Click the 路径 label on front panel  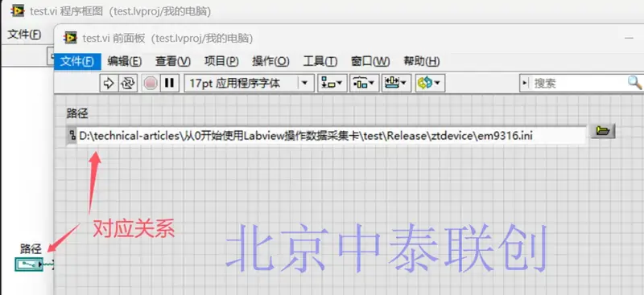point(77,113)
